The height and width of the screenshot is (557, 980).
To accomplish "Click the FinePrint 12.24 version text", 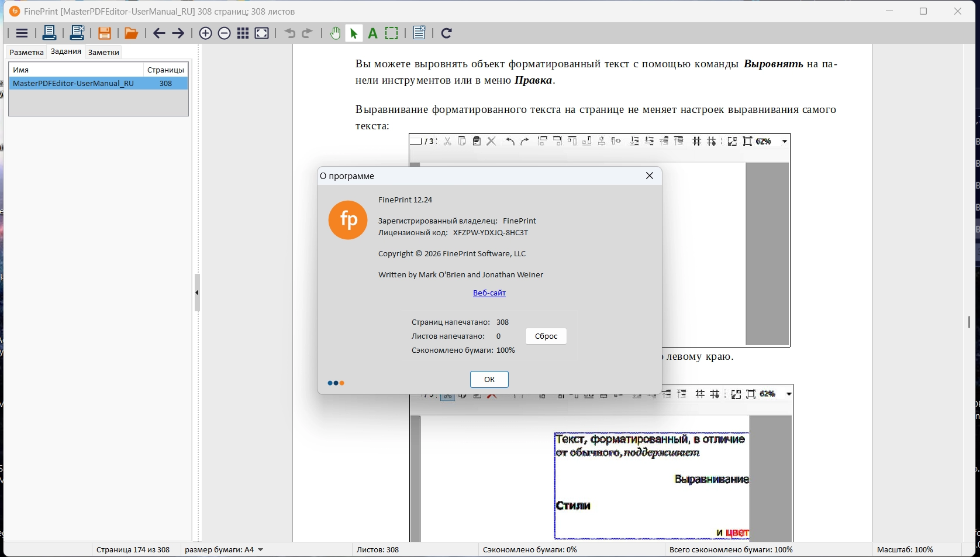I will point(405,200).
